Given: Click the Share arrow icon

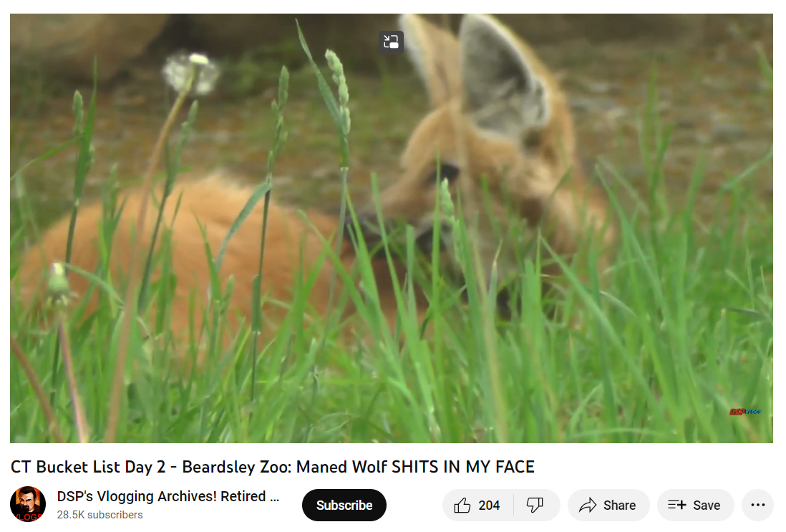Looking at the screenshot, I should coord(588,505).
